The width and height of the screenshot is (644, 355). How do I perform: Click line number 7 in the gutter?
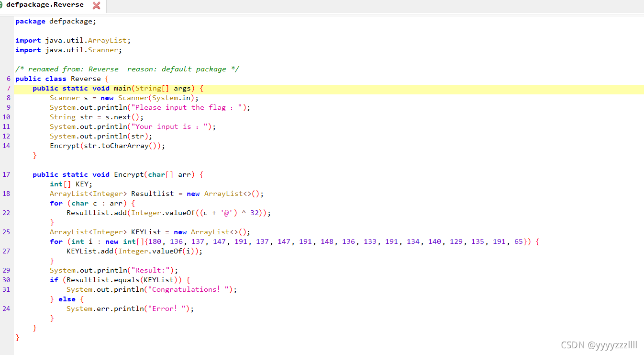point(8,88)
